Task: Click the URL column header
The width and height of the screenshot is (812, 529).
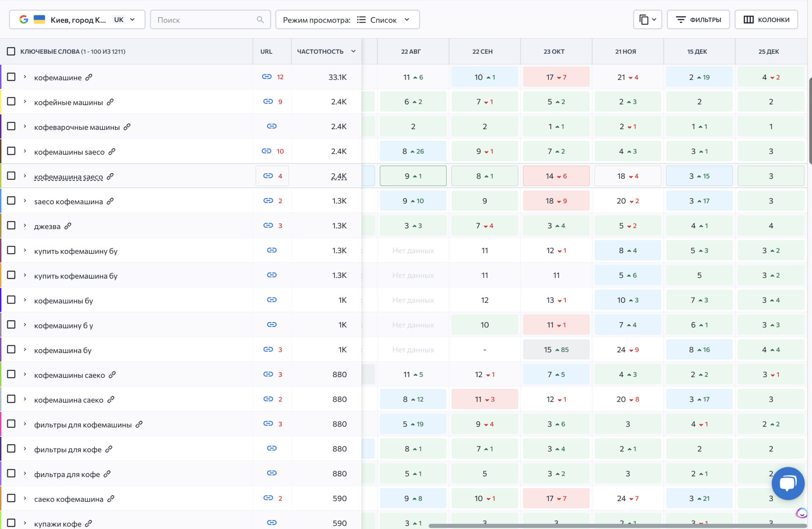Action: click(266, 51)
